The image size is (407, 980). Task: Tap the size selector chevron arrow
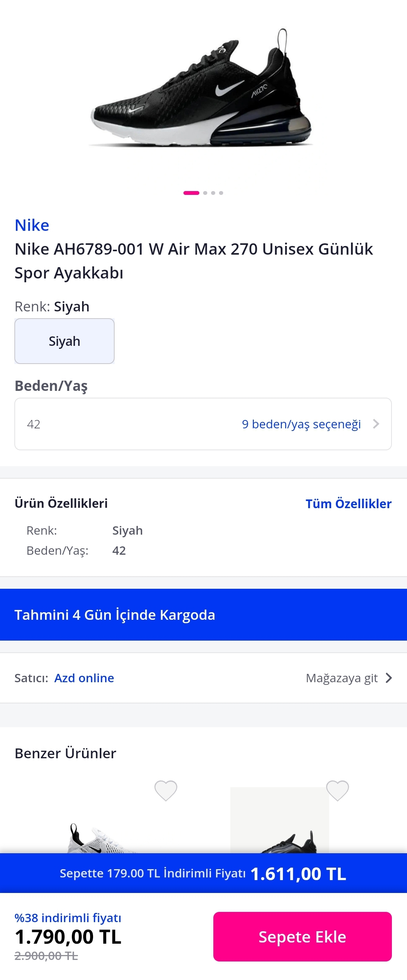(x=376, y=424)
